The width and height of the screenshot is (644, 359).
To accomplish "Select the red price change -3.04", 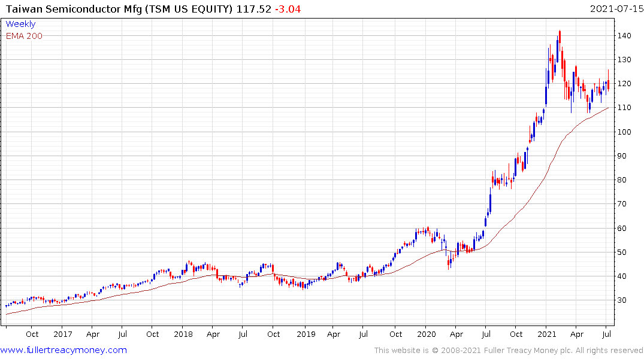I will [x=288, y=9].
